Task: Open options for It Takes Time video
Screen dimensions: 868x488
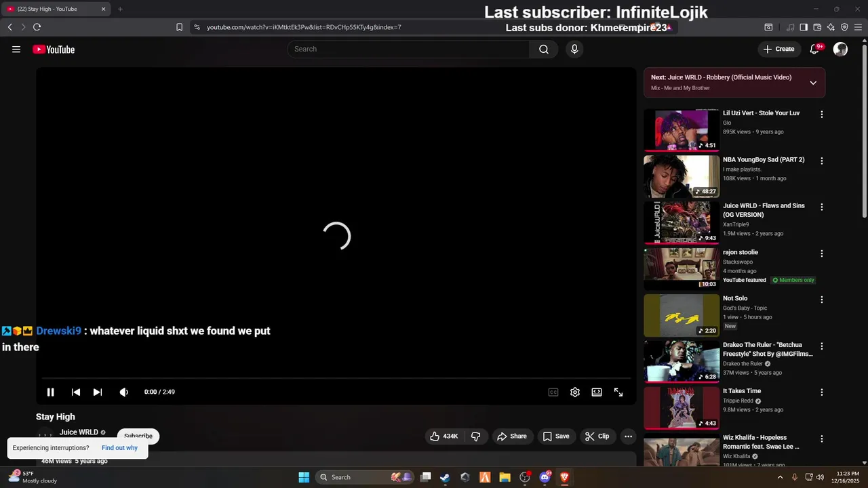Action: click(822, 392)
